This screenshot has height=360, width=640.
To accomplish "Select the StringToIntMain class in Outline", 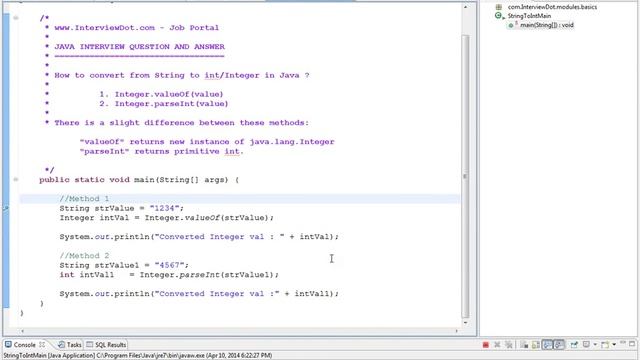I will [529, 16].
